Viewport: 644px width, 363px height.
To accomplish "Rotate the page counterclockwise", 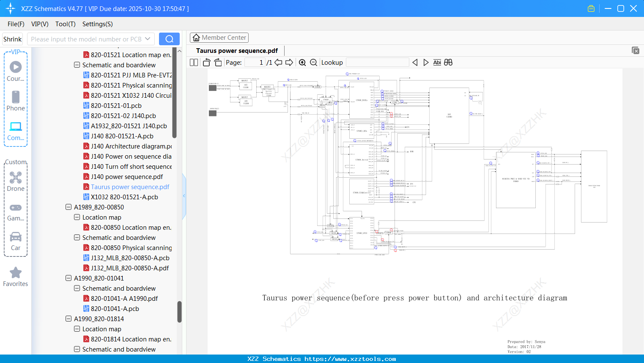I will point(207,63).
